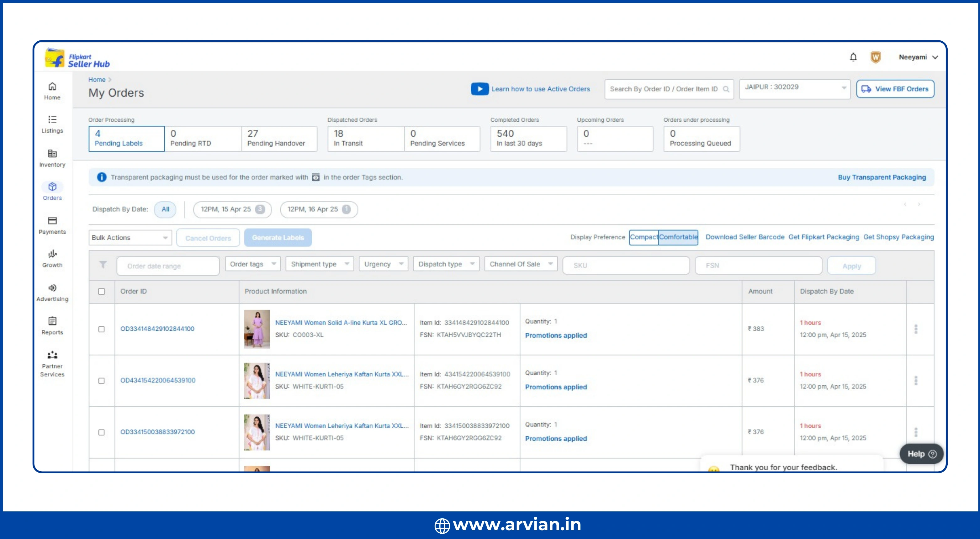Select the Pending RTD tab
The image size is (980, 539).
tap(203, 139)
